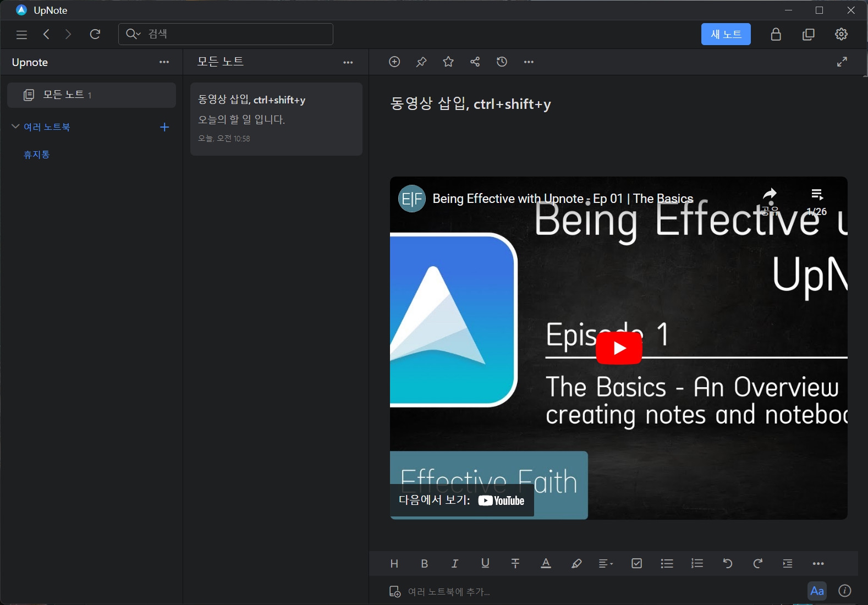Click 다음에서 보기 YouTube button

[x=462, y=501]
